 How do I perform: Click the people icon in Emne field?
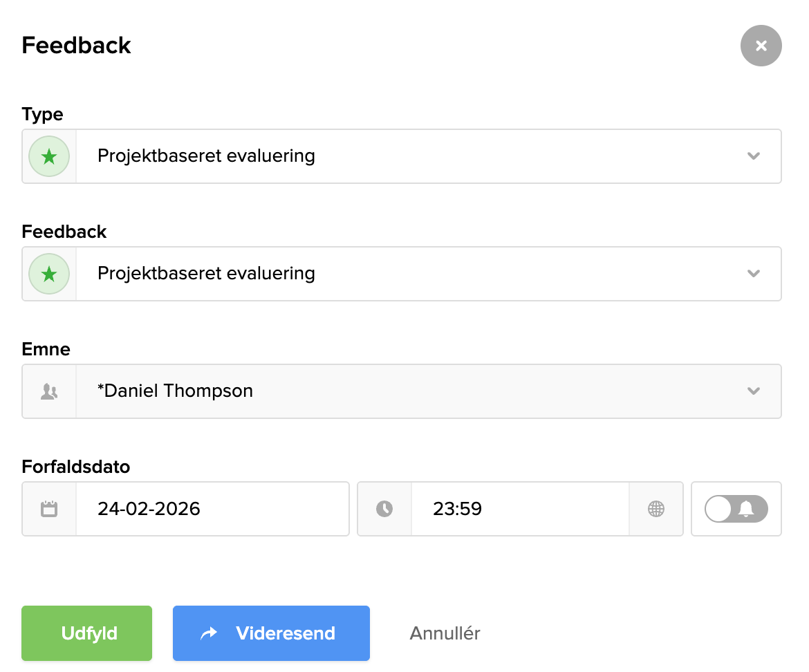point(49,392)
